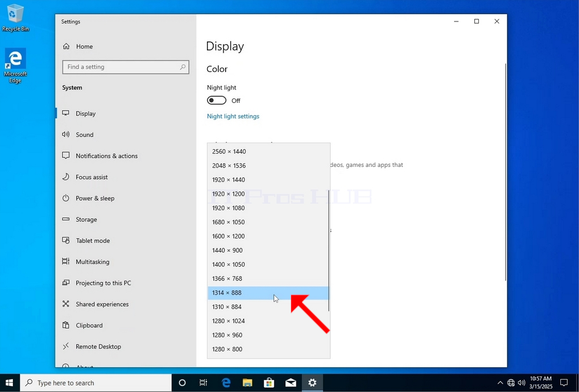Viewport: 579px width, 392px height.
Task: Pick the highlighted 1314 × 888 option
Action: point(268,292)
